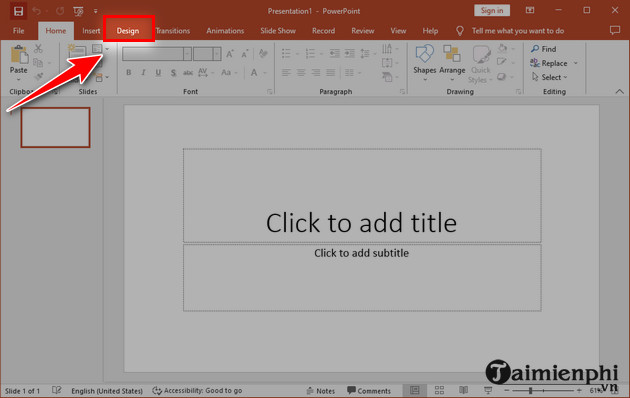Decrease the list indent level
This screenshot has height=398, width=630.
[x=334, y=53]
